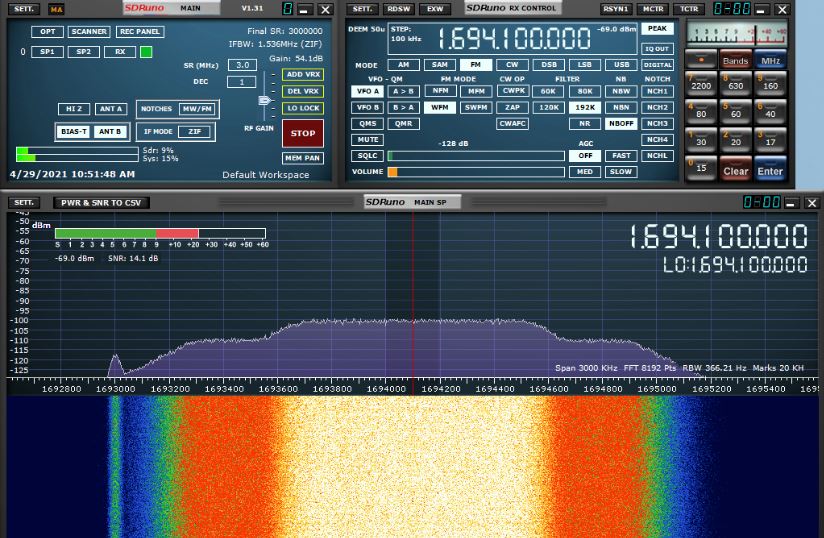This screenshot has width=824, height=538.
Task: Select the 15 band keypad button
Action: click(x=701, y=168)
